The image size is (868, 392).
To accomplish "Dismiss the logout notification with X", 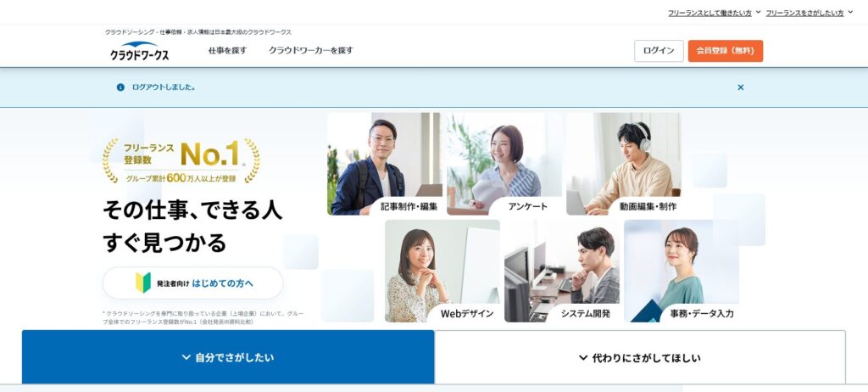I will (x=741, y=87).
